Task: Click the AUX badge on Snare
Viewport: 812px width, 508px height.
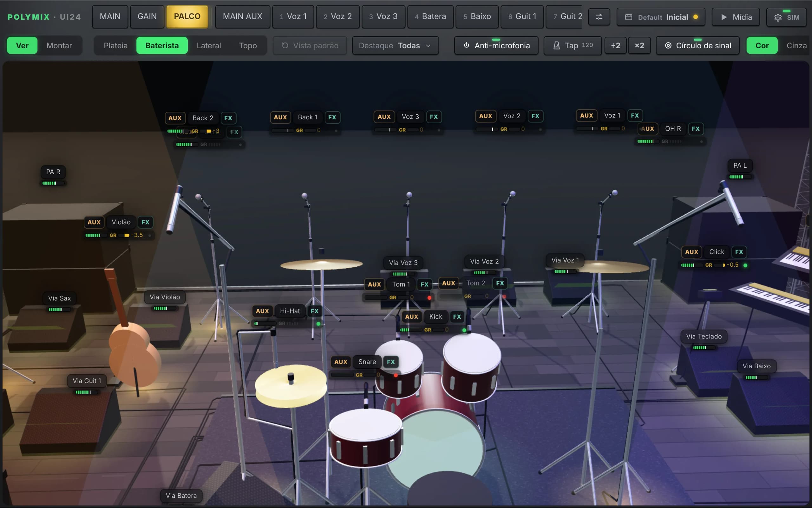Action: point(341,362)
